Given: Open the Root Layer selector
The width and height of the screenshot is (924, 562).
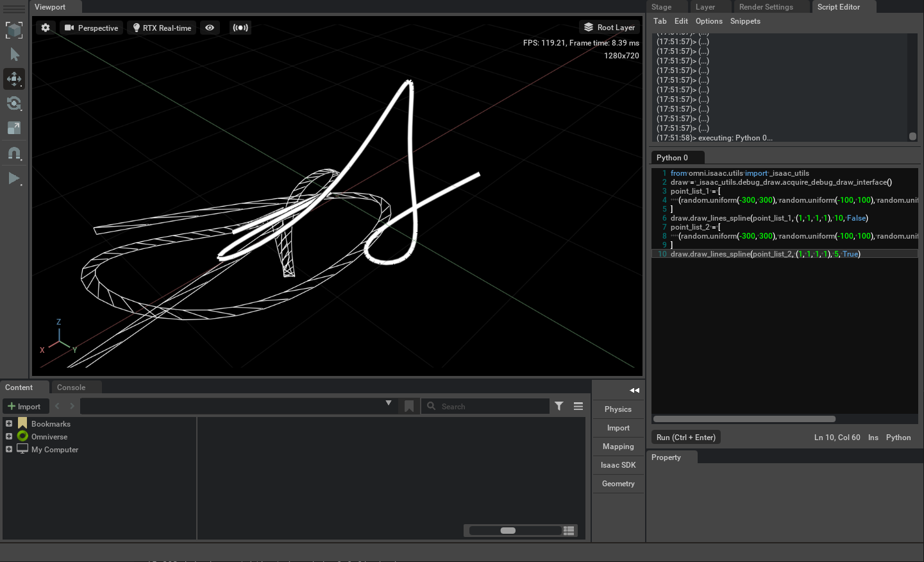Looking at the screenshot, I should (x=610, y=28).
